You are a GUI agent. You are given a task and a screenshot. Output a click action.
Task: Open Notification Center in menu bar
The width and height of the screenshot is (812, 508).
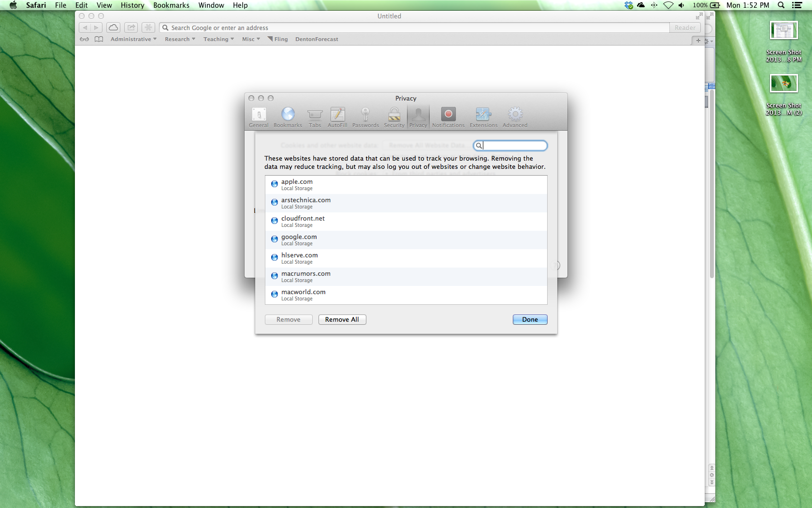[x=797, y=5]
